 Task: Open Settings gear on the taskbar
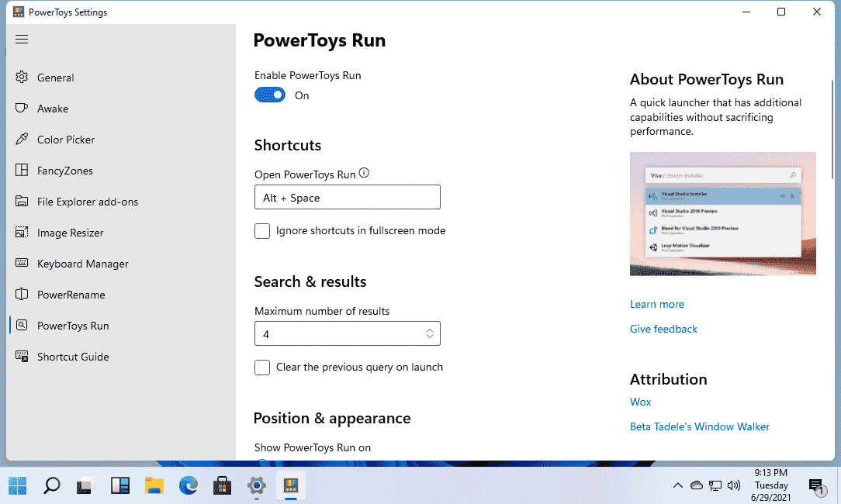(256, 485)
